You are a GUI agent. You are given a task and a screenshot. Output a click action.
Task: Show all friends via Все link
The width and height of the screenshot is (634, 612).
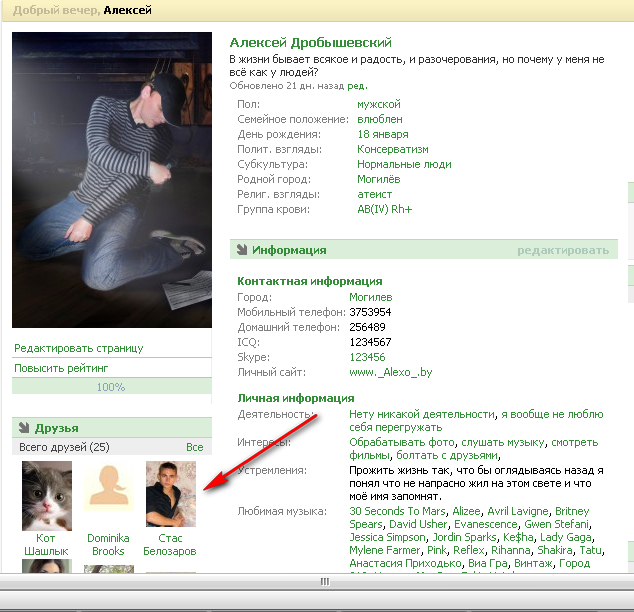(194, 447)
